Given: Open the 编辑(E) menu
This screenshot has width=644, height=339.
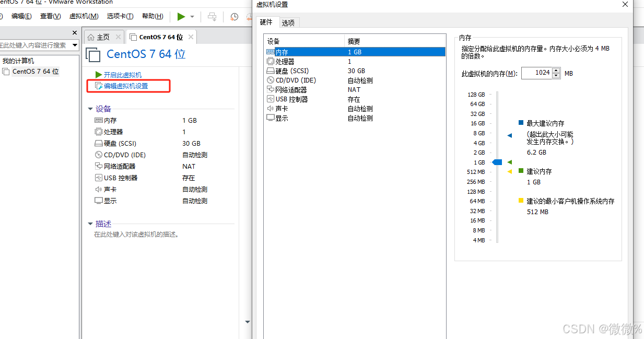Looking at the screenshot, I should [21, 16].
